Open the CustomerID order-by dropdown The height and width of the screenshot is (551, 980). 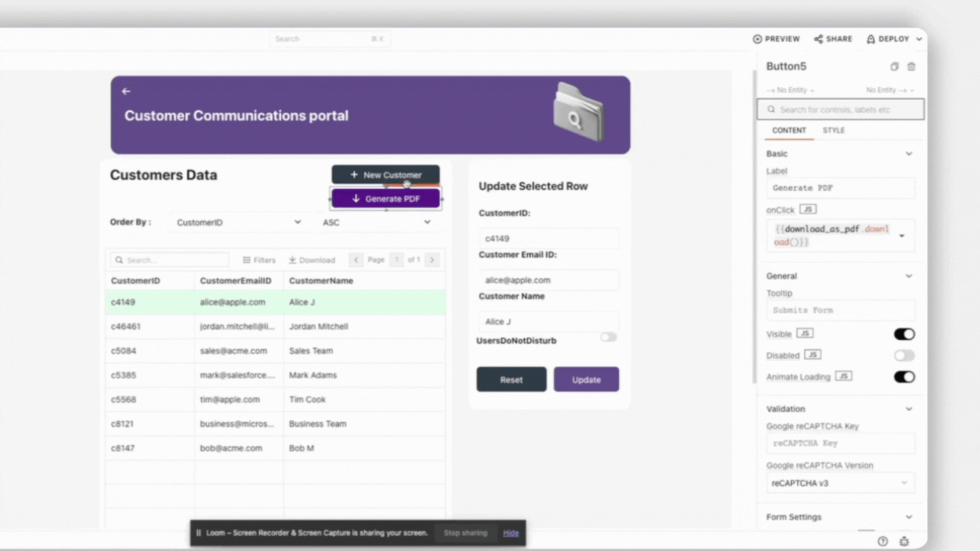238,222
